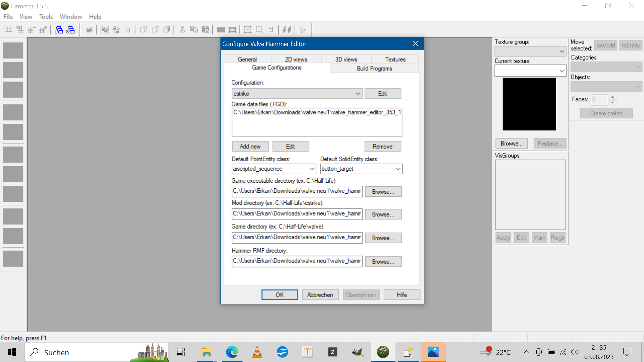Select the Game Configurations tab
This screenshot has height=362, width=644.
(277, 68)
